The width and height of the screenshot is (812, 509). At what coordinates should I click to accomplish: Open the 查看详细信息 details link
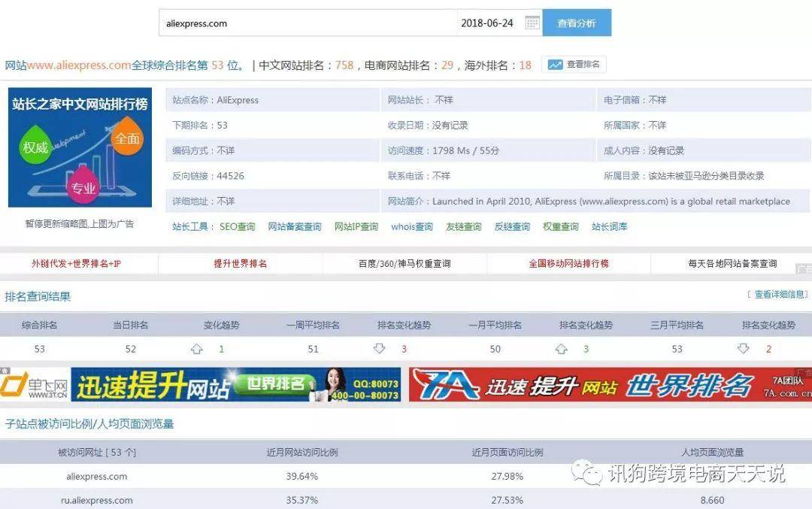pos(778,294)
